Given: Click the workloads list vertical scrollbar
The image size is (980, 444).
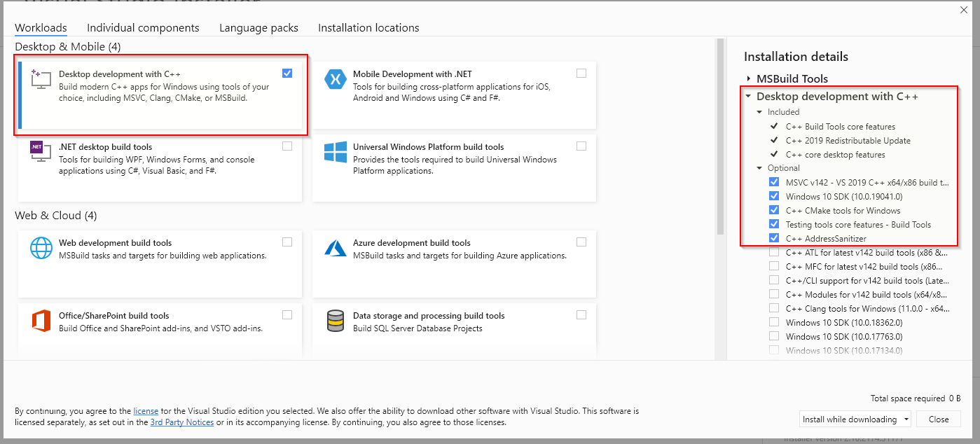Looking at the screenshot, I should [719, 137].
